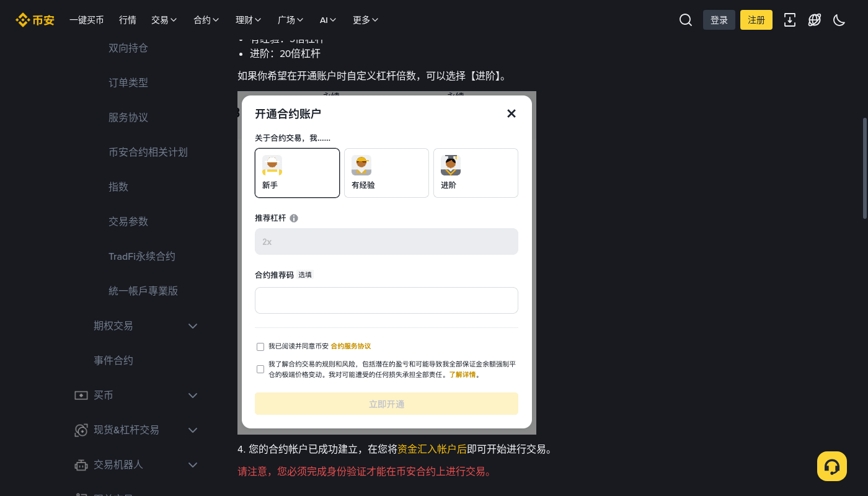Click the download app icon in header
The width and height of the screenshot is (868, 496).
pyautogui.click(x=790, y=20)
